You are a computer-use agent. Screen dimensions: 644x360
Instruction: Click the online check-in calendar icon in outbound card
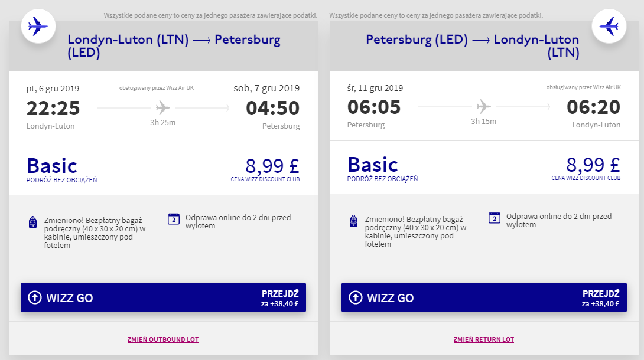174,219
